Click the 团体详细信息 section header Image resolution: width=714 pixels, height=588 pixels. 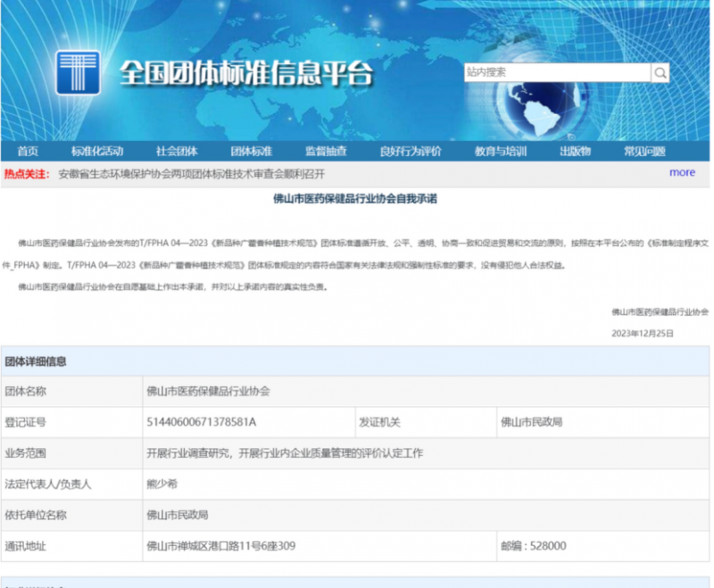[x=36, y=361]
